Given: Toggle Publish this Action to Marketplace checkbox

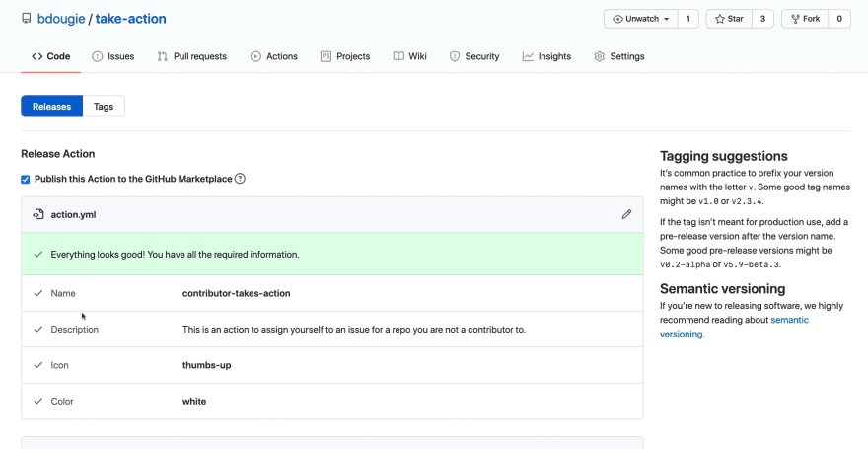Looking at the screenshot, I should [x=25, y=179].
